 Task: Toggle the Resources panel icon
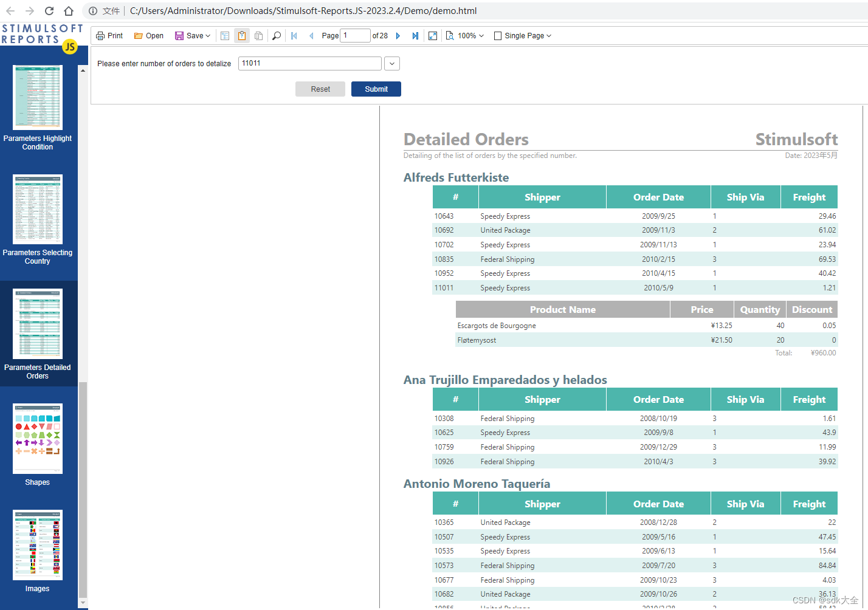tap(258, 35)
